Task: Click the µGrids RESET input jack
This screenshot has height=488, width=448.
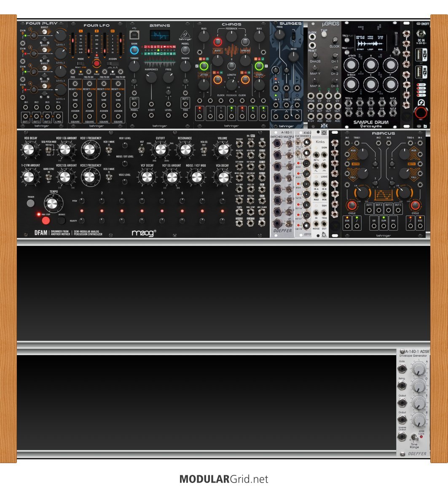Action: [x=312, y=46]
